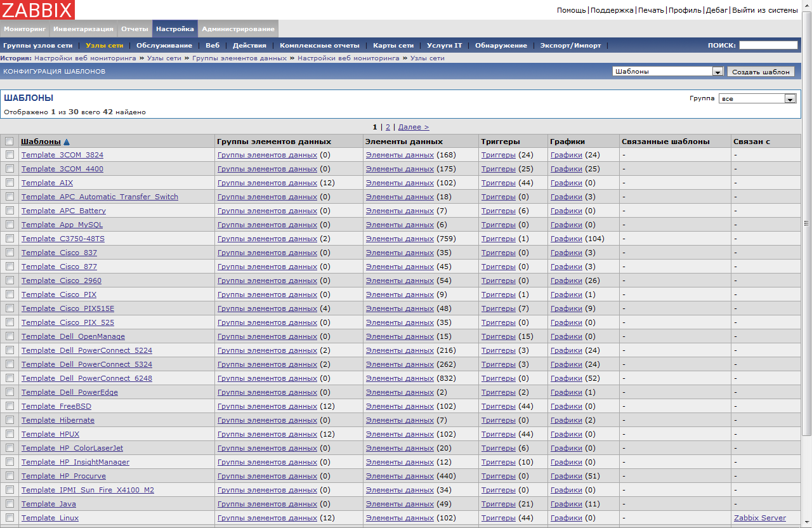The height and width of the screenshot is (528, 812).
Task: Tick the Template_C3750-48TS checkbox
Action: tap(10, 239)
